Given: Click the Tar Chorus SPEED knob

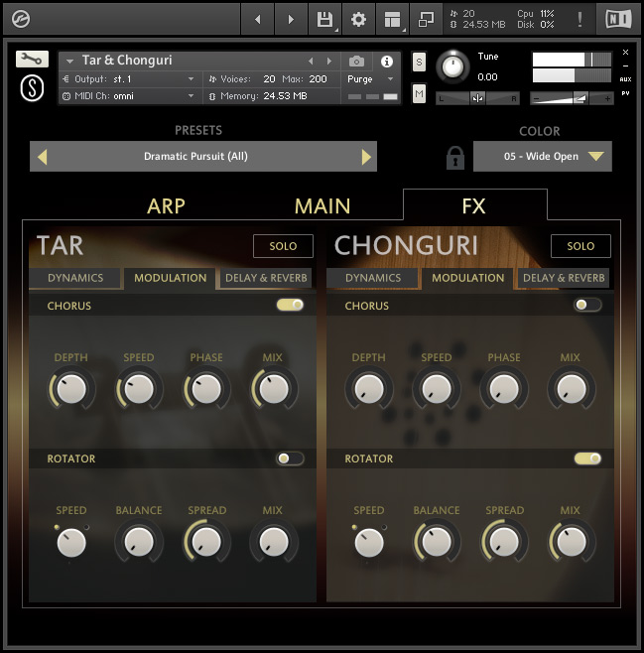Looking at the screenshot, I should click(139, 389).
